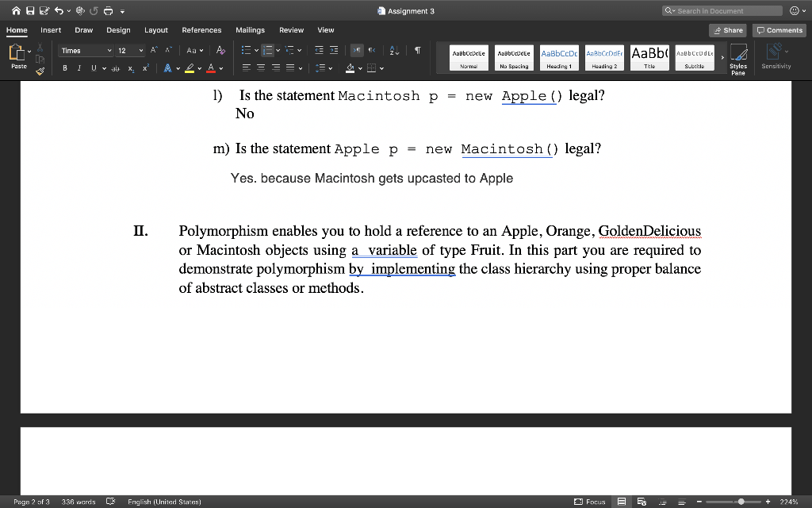Toggle Italic formatting
This screenshot has width=812, height=508.
79,68
